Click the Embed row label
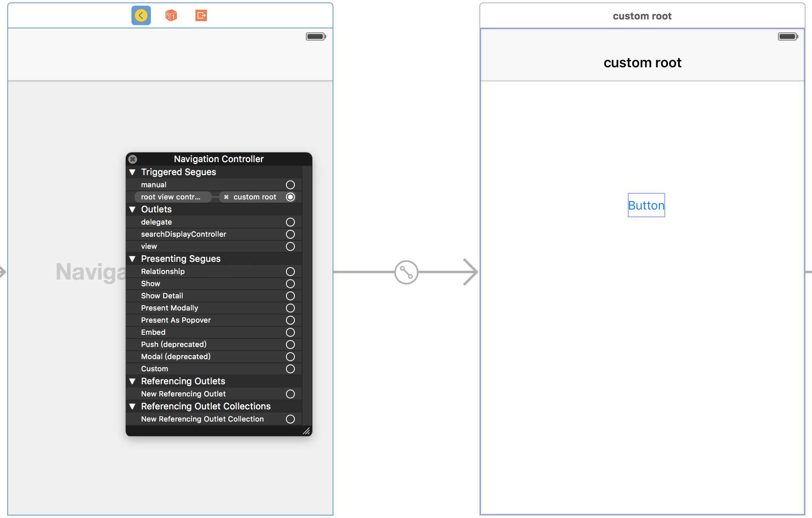This screenshot has height=518, width=812. (x=153, y=332)
